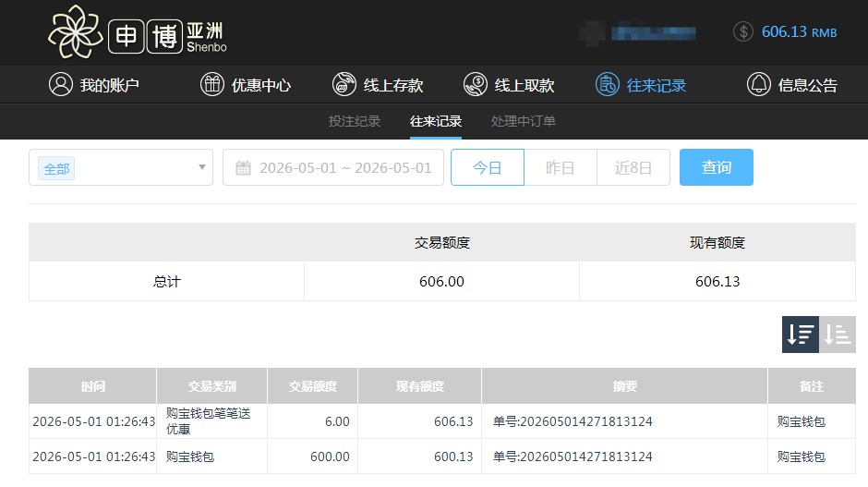This screenshot has height=487, width=868.
Task: Go to 优惠中心 menu
Action: click(260, 85)
